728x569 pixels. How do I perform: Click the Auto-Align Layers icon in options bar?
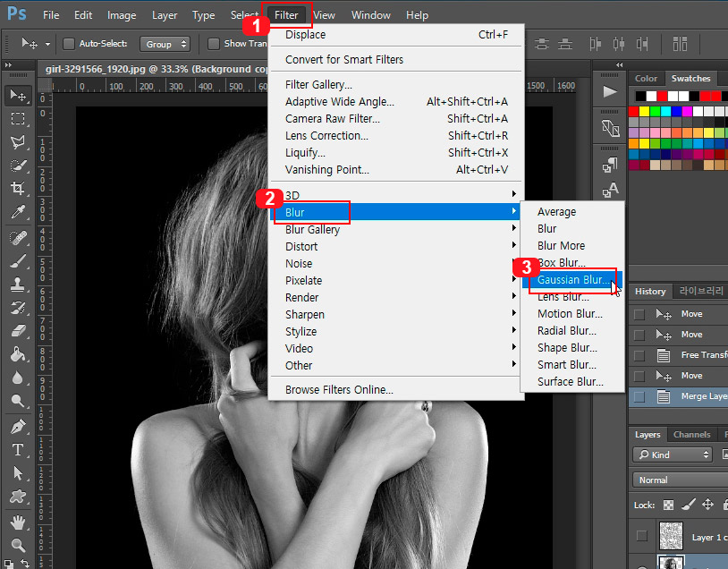pyautogui.click(x=680, y=44)
